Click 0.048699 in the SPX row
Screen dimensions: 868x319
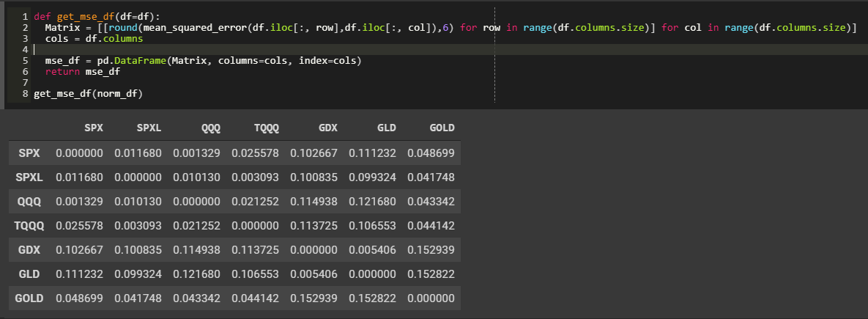(x=431, y=153)
